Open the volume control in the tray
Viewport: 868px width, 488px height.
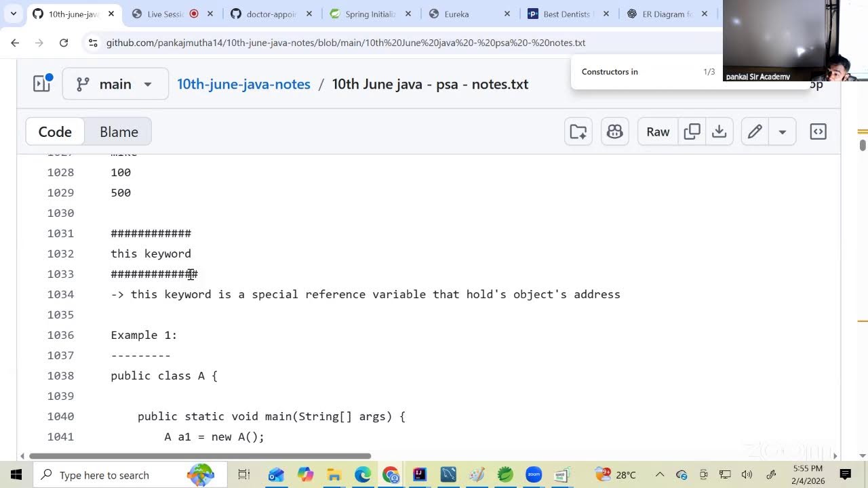pyautogui.click(x=747, y=474)
